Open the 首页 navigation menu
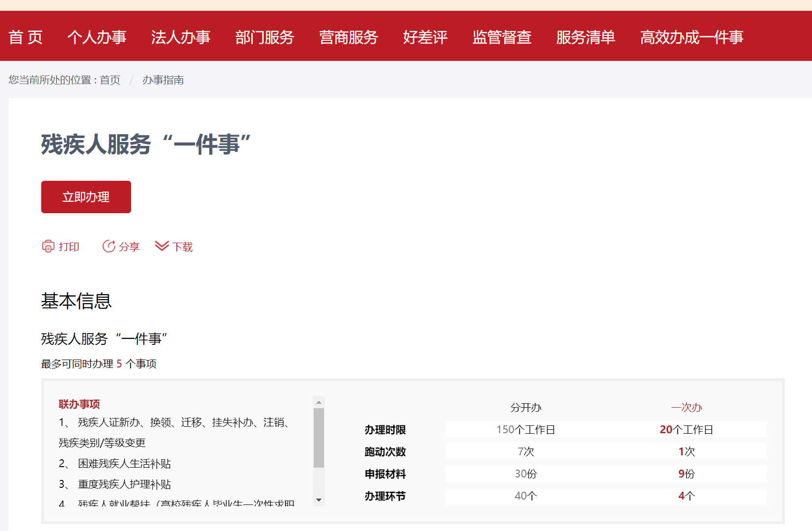Screen dimensions: 812x531 (x=26, y=37)
